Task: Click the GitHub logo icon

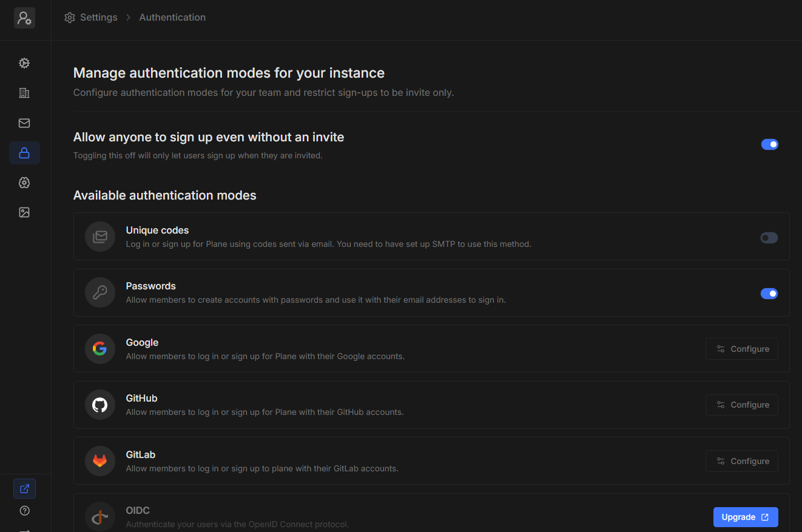Action: [x=100, y=405]
